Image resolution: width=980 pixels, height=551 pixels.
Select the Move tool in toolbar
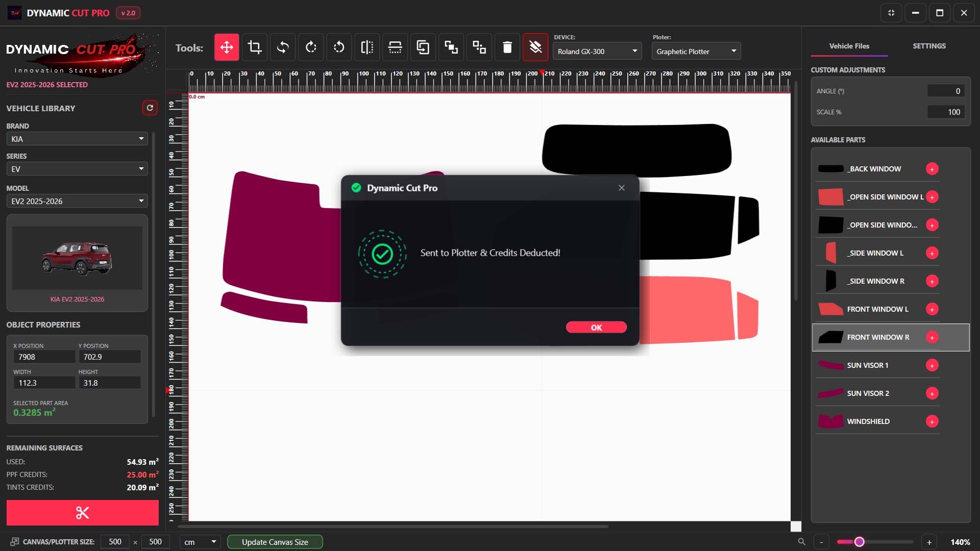227,47
